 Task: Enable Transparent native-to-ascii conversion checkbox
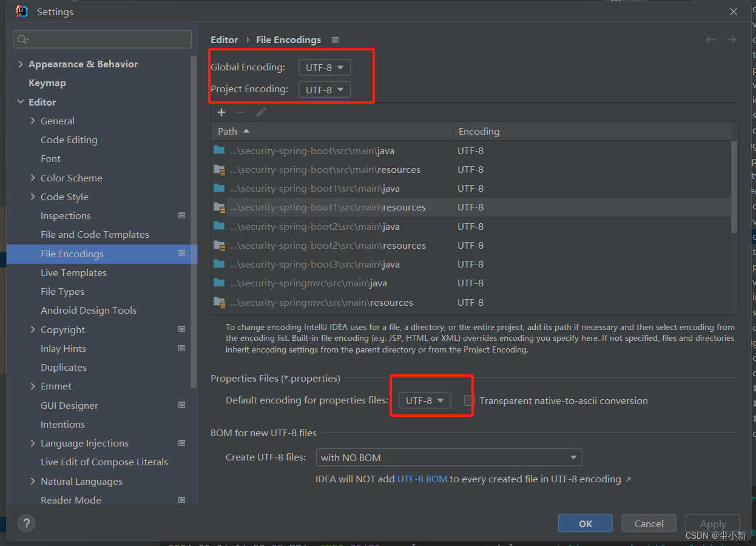click(469, 400)
